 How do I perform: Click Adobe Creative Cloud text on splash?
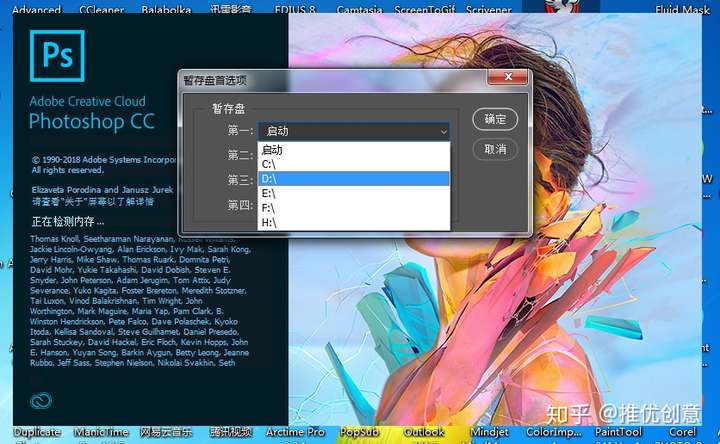click(x=87, y=101)
